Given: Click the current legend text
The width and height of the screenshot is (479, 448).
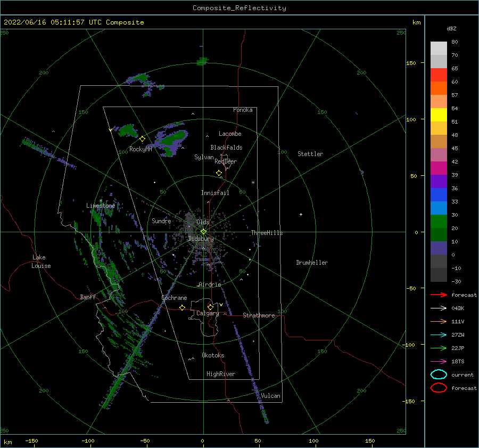Looking at the screenshot, I should (463, 375).
